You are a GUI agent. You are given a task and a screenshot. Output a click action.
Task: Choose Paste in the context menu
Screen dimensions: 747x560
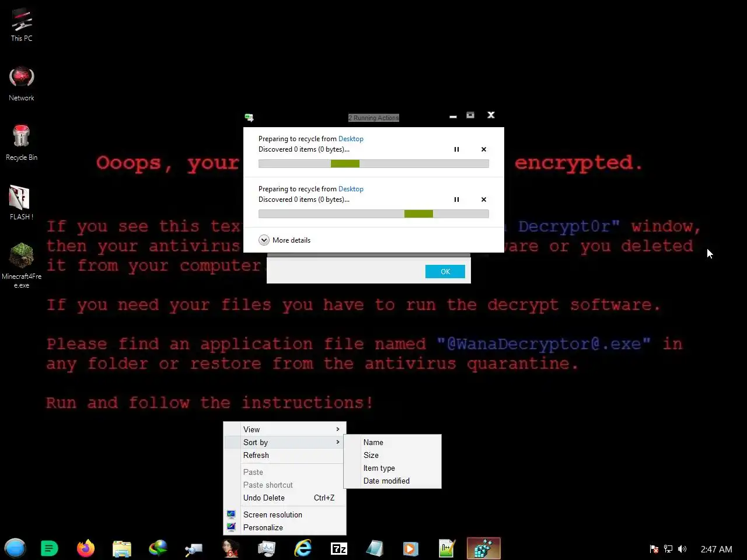pyautogui.click(x=285, y=472)
